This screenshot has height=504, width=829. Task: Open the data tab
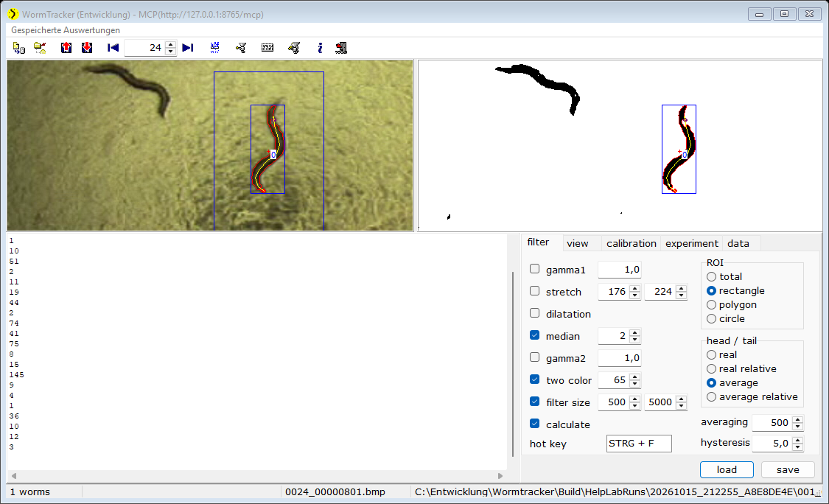coord(738,243)
